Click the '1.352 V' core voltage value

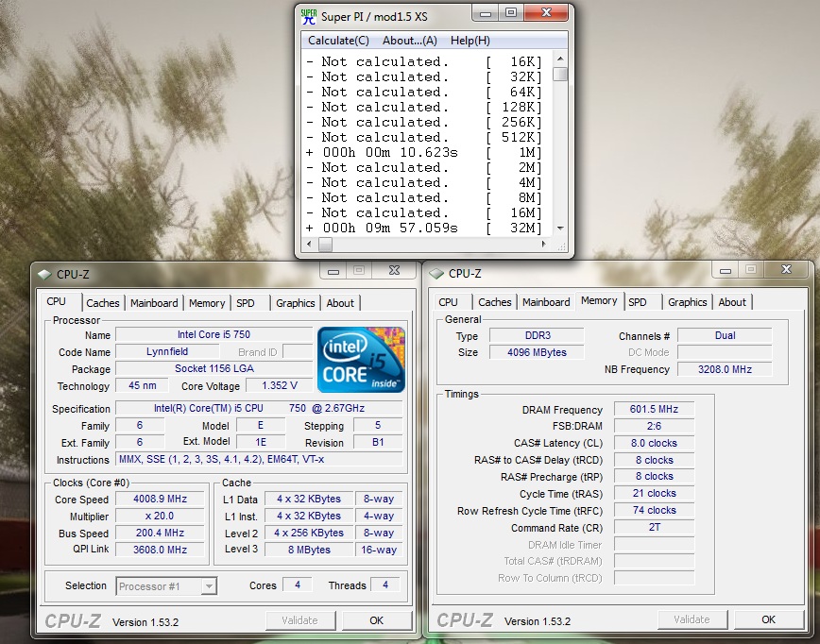click(280, 386)
